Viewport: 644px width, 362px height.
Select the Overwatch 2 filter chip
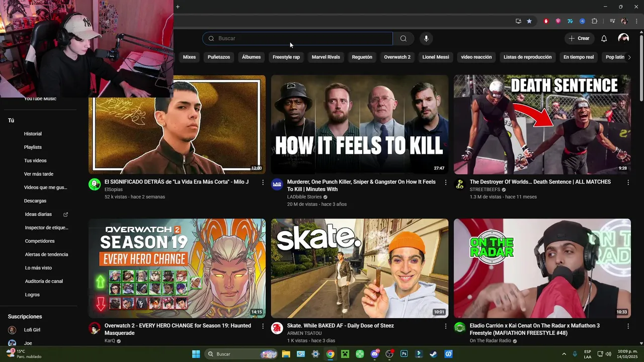[x=397, y=57]
